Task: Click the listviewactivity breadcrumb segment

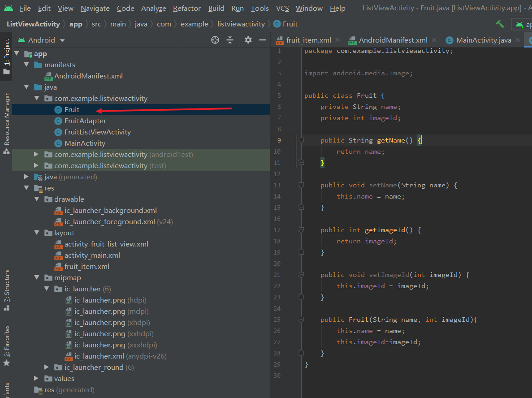Action: pyautogui.click(x=241, y=24)
